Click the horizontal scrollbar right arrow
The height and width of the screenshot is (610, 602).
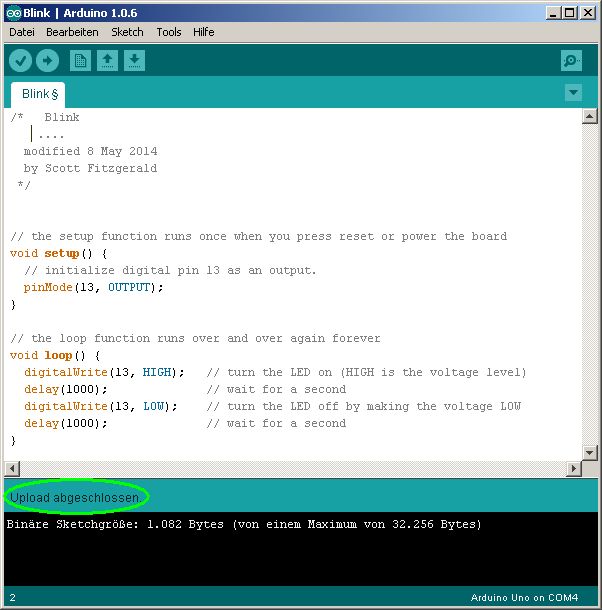(574, 468)
